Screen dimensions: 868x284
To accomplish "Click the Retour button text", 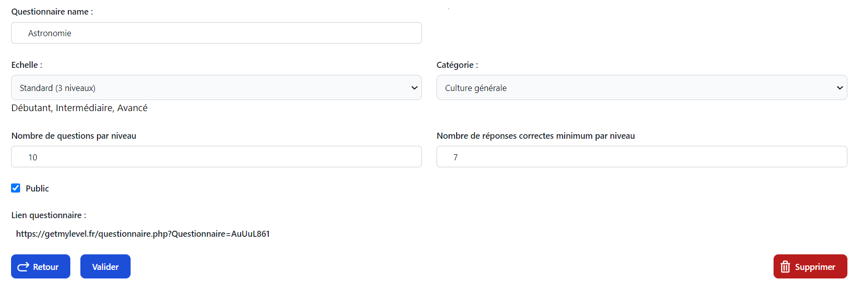I will (x=46, y=267).
